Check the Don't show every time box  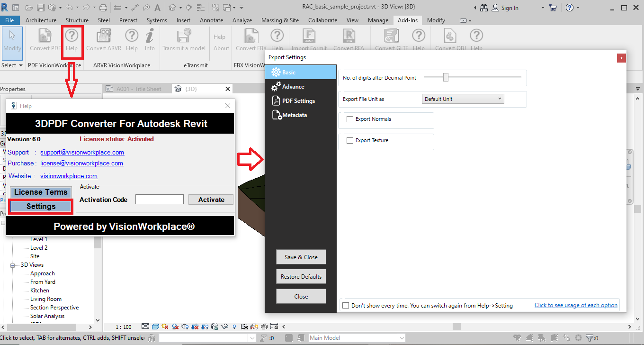346,306
